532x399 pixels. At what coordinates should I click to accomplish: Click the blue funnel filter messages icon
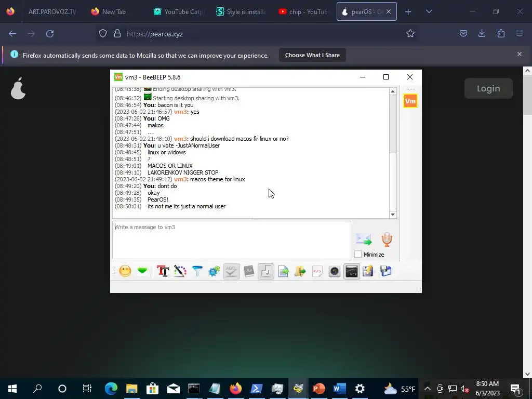pos(197,271)
